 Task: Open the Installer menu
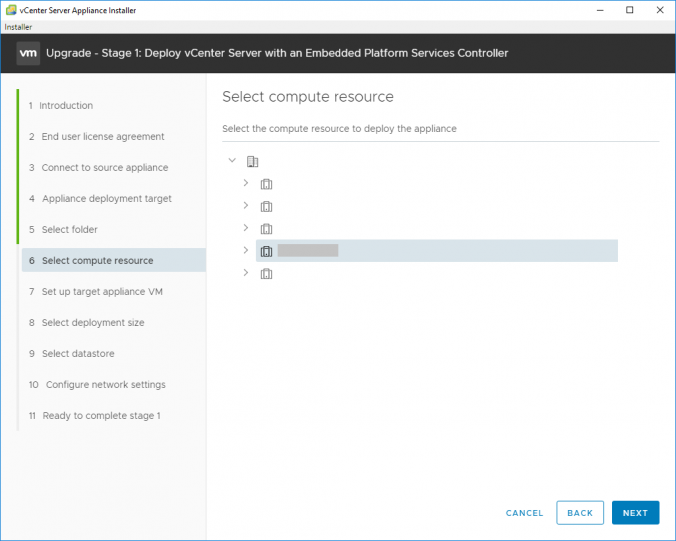(x=18, y=27)
